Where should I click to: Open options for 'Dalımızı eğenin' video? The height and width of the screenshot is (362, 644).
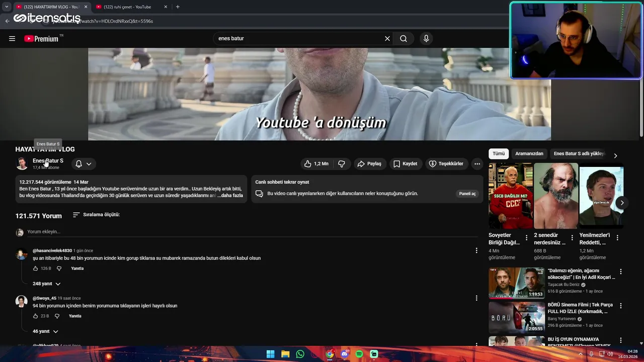tap(620, 271)
